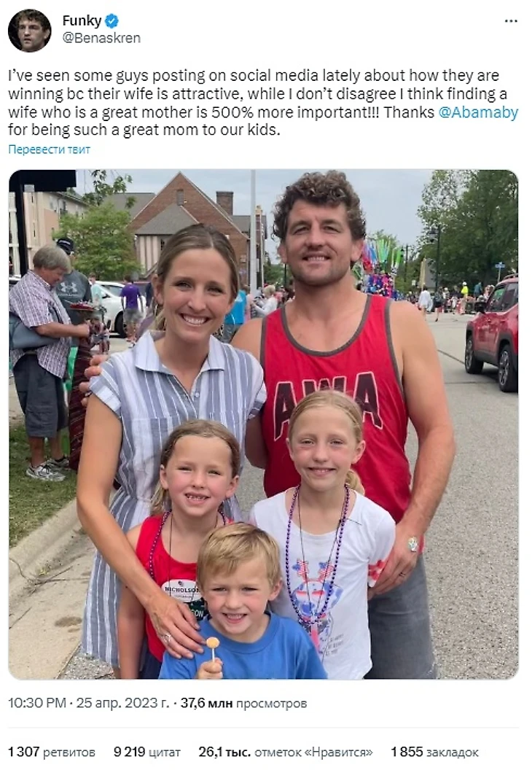The width and height of the screenshot is (532, 770).
Task: Click the word просмотров beside view count
Action: 271,703
